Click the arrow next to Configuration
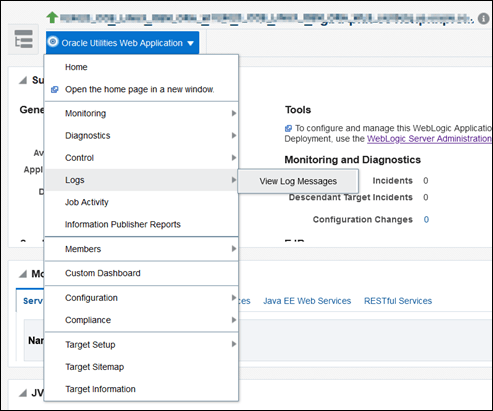Screen dimensions: 493x411 pos(234,298)
